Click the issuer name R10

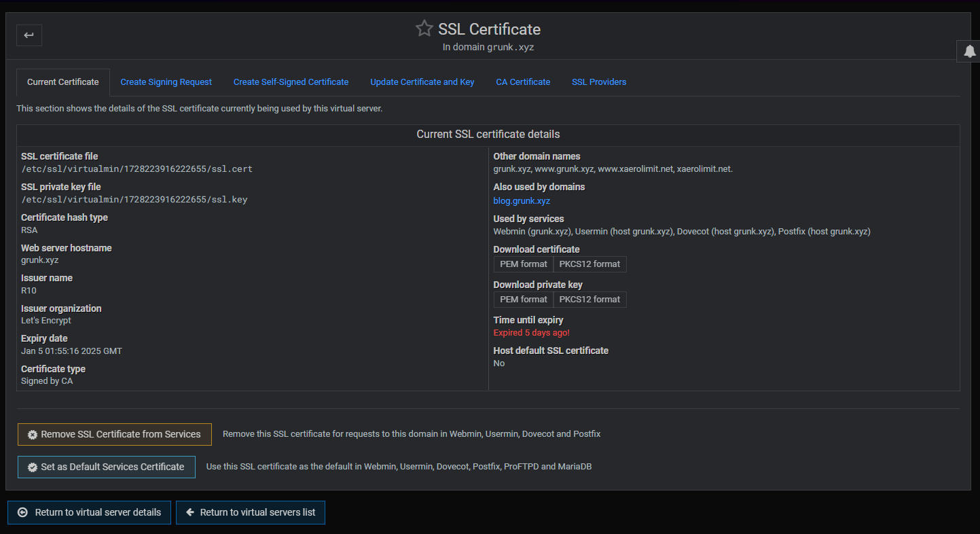coord(29,291)
